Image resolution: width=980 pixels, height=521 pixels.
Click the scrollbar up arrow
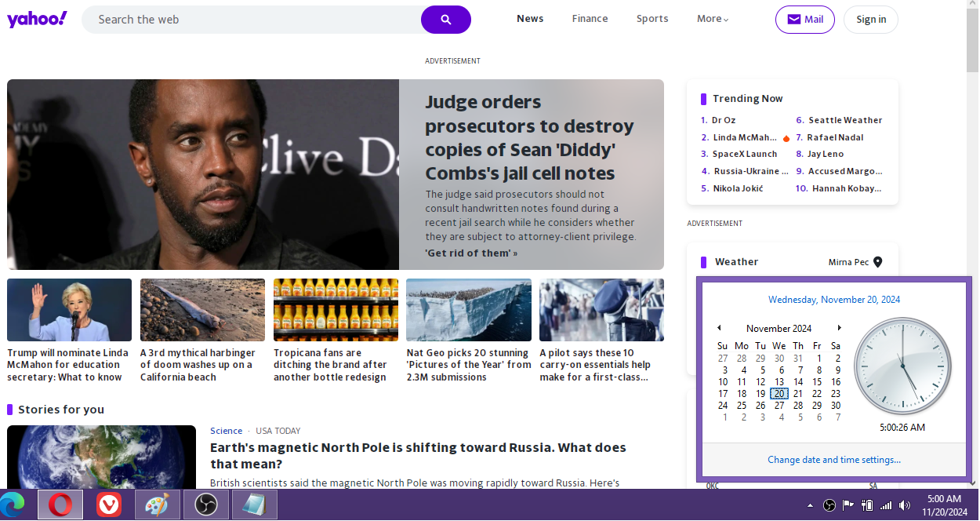pyautogui.click(x=972, y=5)
